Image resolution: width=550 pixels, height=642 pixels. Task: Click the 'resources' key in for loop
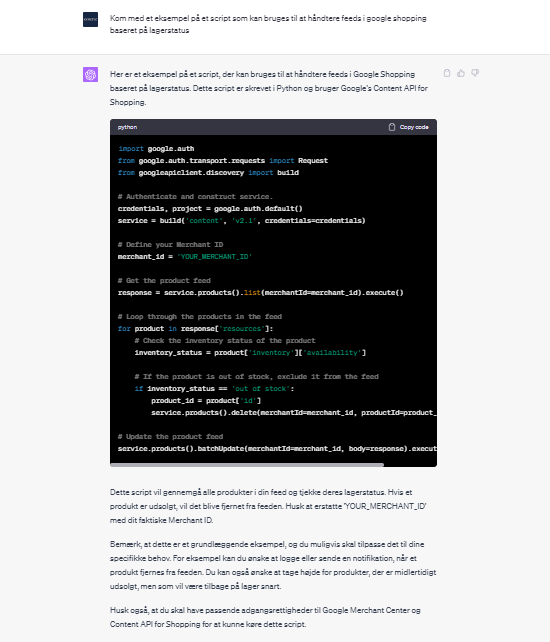point(242,329)
